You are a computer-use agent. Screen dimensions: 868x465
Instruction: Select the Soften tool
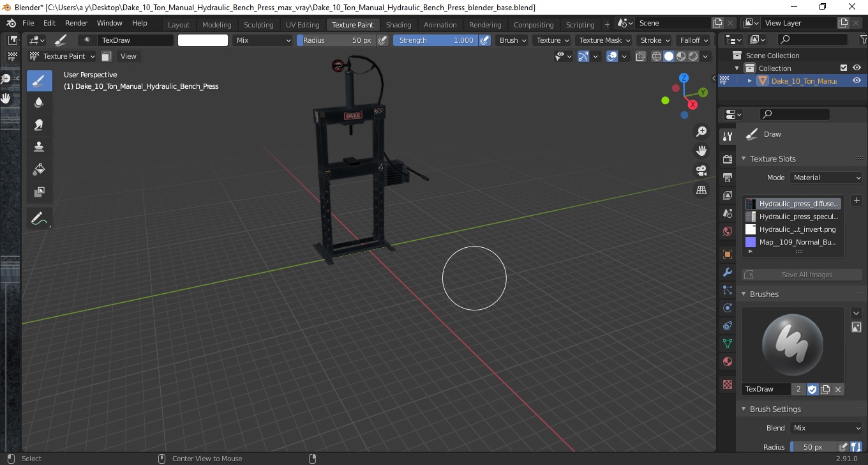(x=39, y=103)
